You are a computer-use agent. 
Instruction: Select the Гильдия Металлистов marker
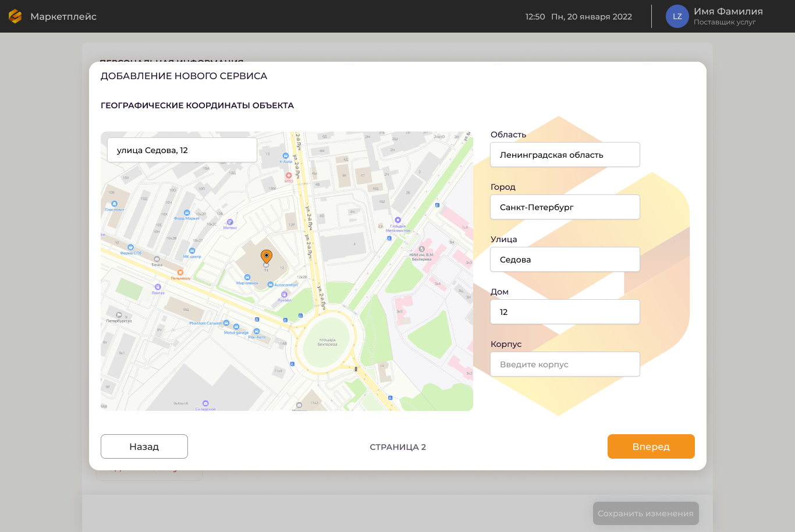pos(398,220)
